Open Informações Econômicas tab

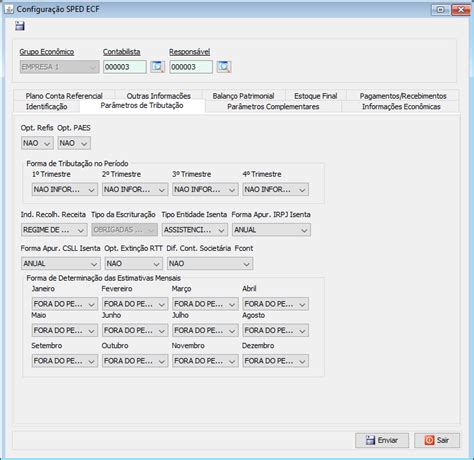[401, 107]
